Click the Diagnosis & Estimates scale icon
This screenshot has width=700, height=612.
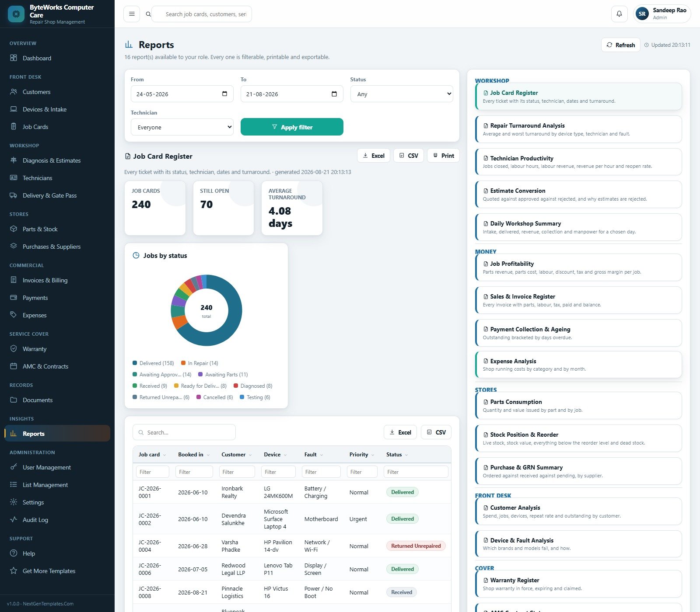click(x=14, y=160)
